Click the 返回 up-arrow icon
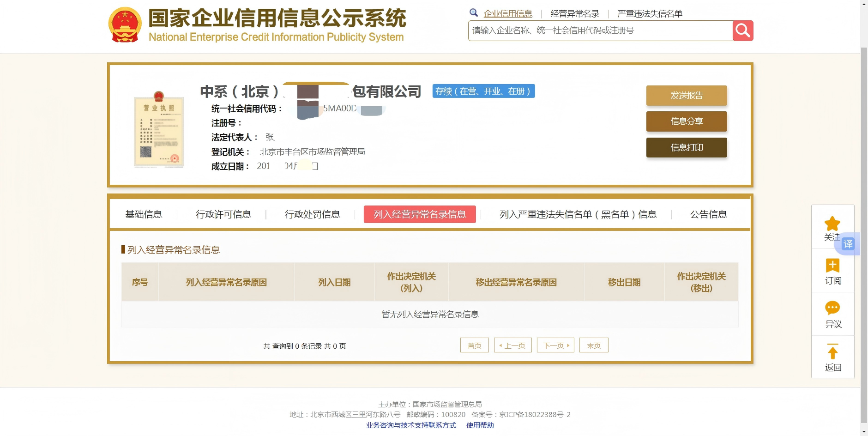The width and height of the screenshot is (868, 436). (x=832, y=352)
